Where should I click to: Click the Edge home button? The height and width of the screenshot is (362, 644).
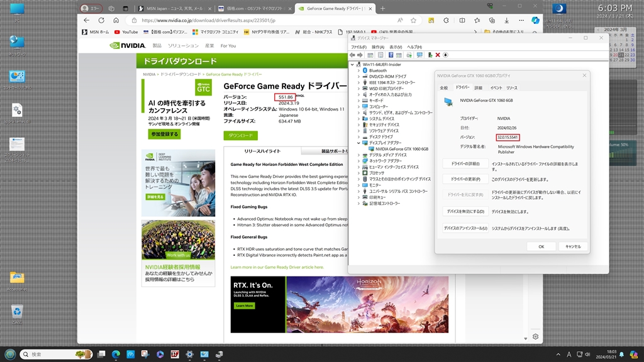point(116,20)
